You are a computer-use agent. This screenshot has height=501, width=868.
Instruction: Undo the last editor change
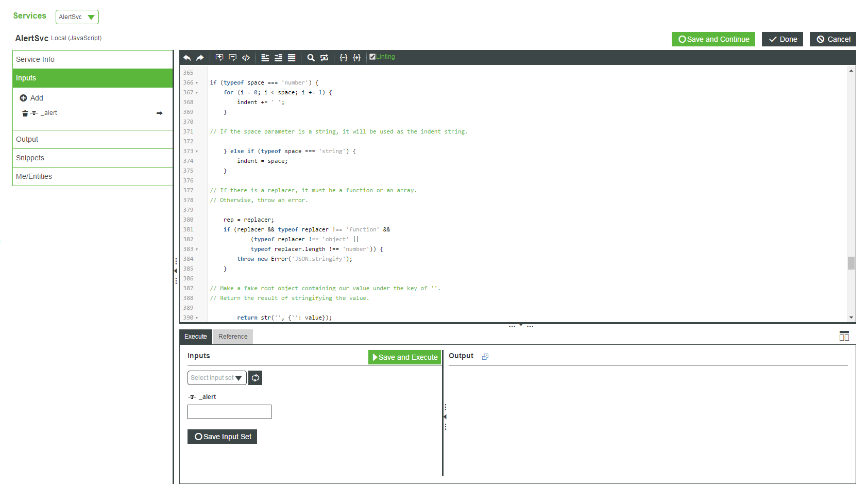coord(187,58)
